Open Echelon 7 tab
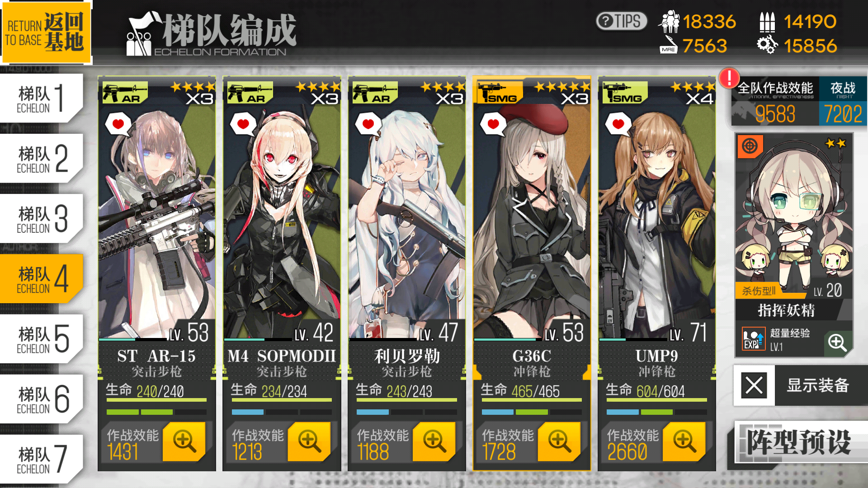The height and width of the screenshot is (488, 868). [42, 460]
